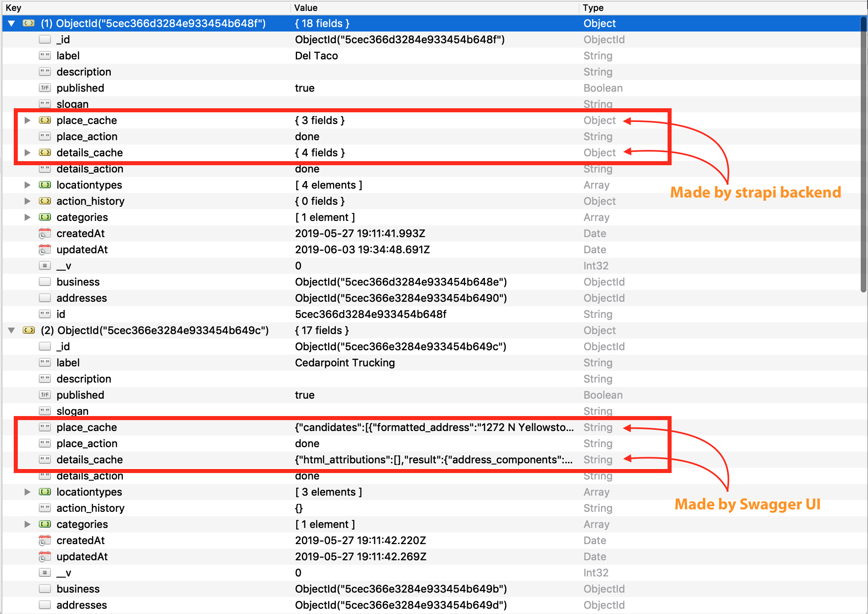Click the document icon on the Del Taco root row
Screen dimensions: 868x614
(28, 23)
